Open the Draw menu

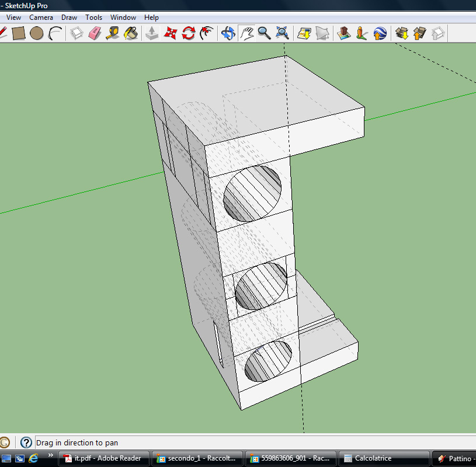coord(69,18)
